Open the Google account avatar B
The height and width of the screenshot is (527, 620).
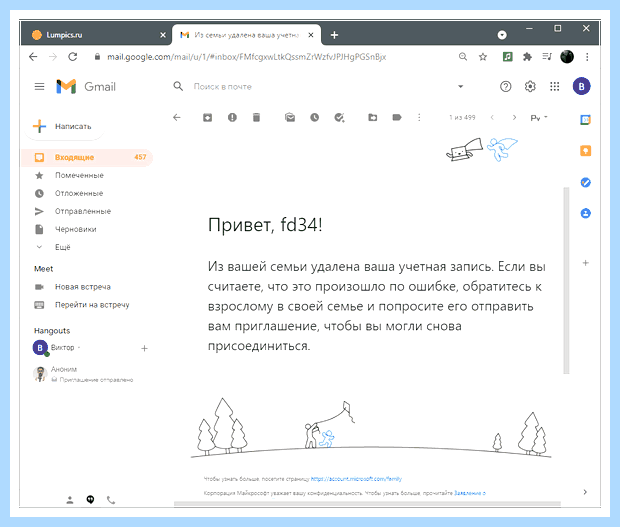pyautogui.click(x=581, y=86)
